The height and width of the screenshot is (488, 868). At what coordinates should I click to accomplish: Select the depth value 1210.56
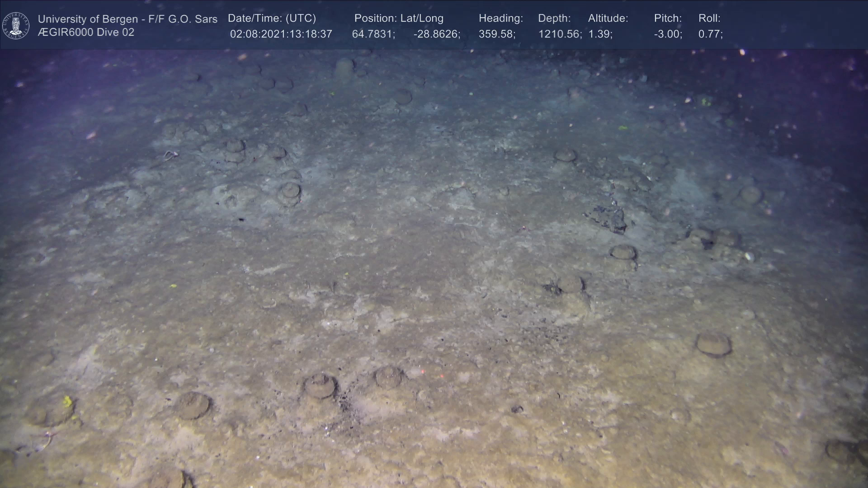coord(559,34)
